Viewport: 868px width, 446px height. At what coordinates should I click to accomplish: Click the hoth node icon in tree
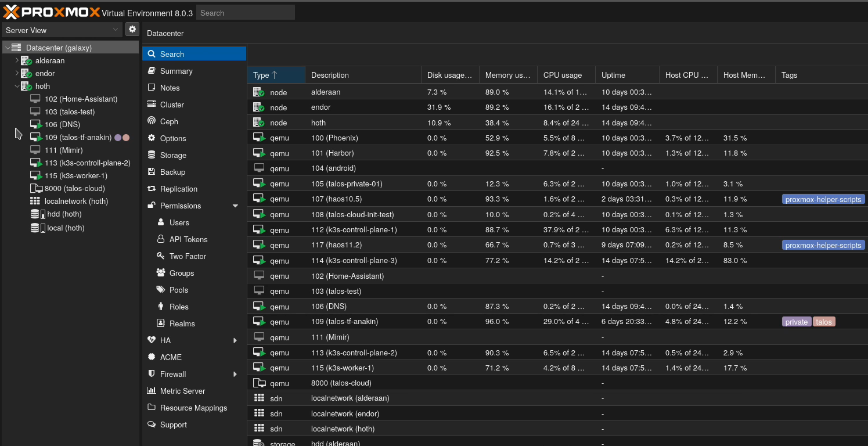[x=26, y=86]
